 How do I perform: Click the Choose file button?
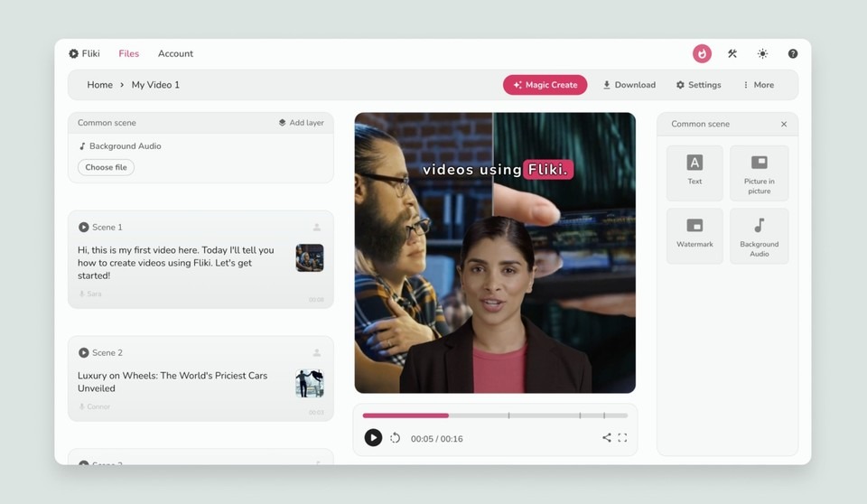tap(106, 167)
